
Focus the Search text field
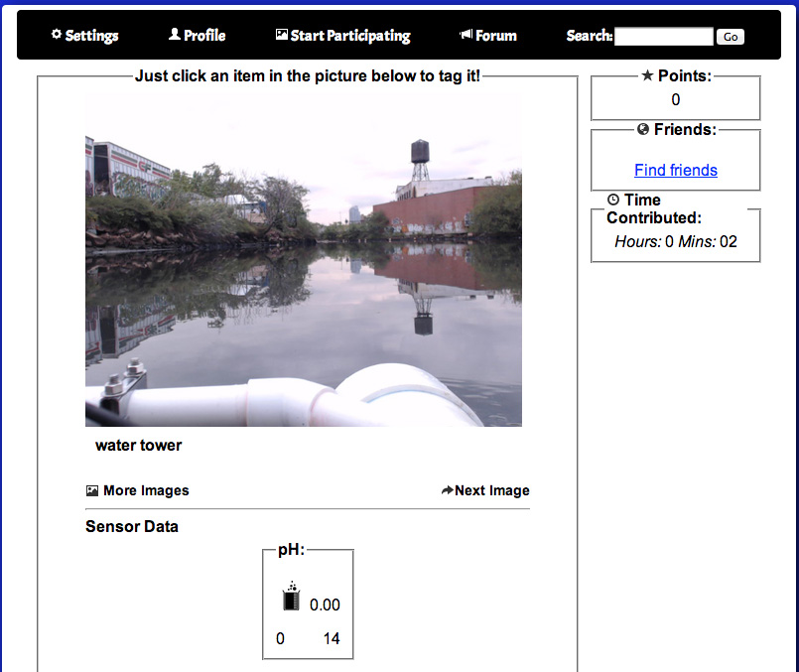click(x=663, y=37)
